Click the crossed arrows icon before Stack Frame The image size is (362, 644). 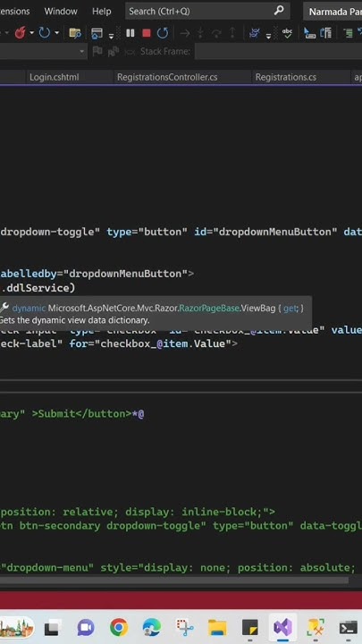click(130, 52)
